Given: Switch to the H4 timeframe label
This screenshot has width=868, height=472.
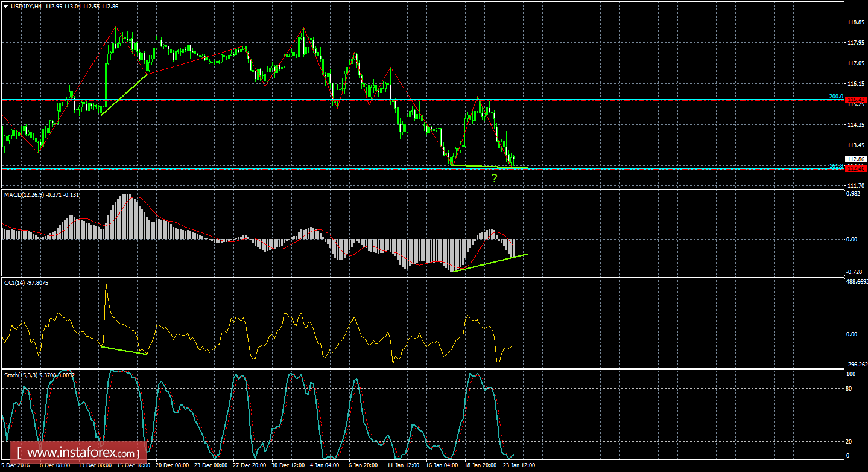Looking at the screenshot, I should (x=36, y=7).
